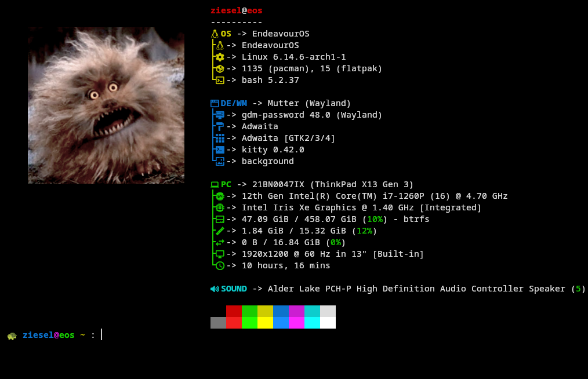Click the text Mutter (Wayland)
This screenshot has width=588, height=379.
[x=309, y=104]
